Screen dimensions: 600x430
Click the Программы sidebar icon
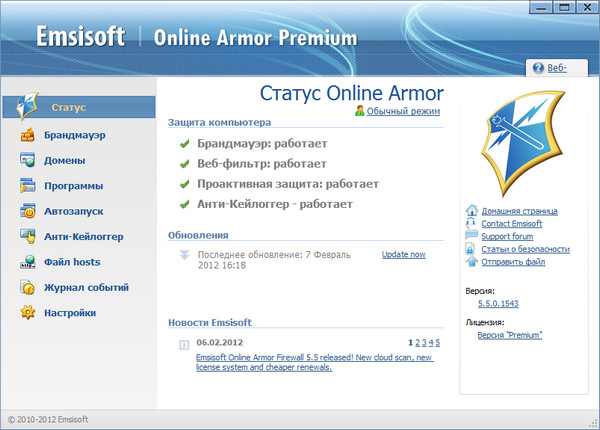tap(27, 185)
